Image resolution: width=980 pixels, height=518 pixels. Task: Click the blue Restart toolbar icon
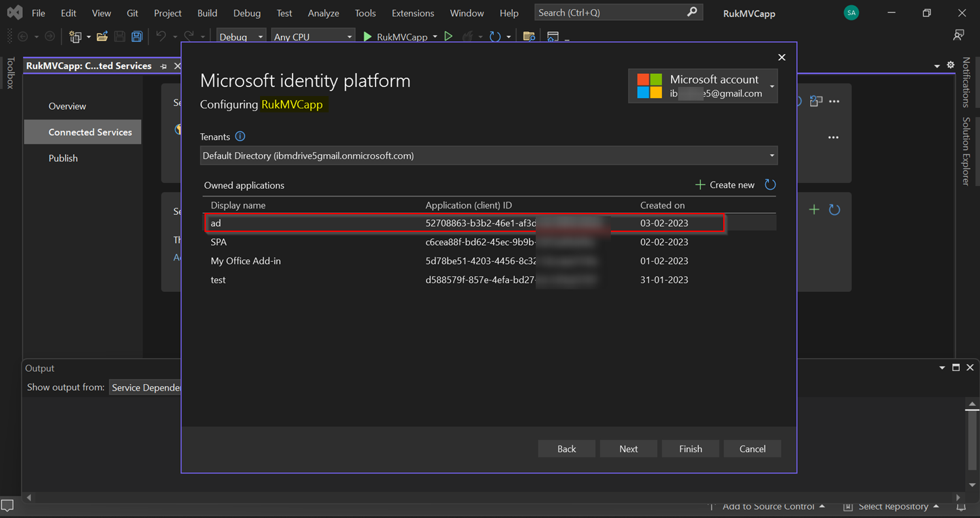click(495, 37)
